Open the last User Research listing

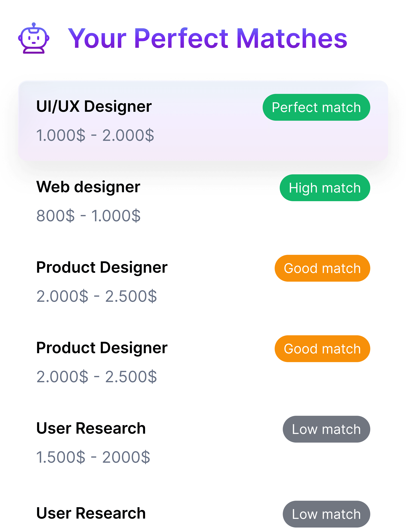pos(91,513)
